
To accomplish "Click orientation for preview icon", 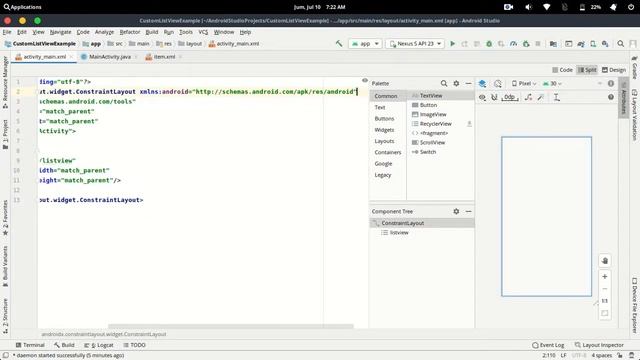I will pos(498,83).
